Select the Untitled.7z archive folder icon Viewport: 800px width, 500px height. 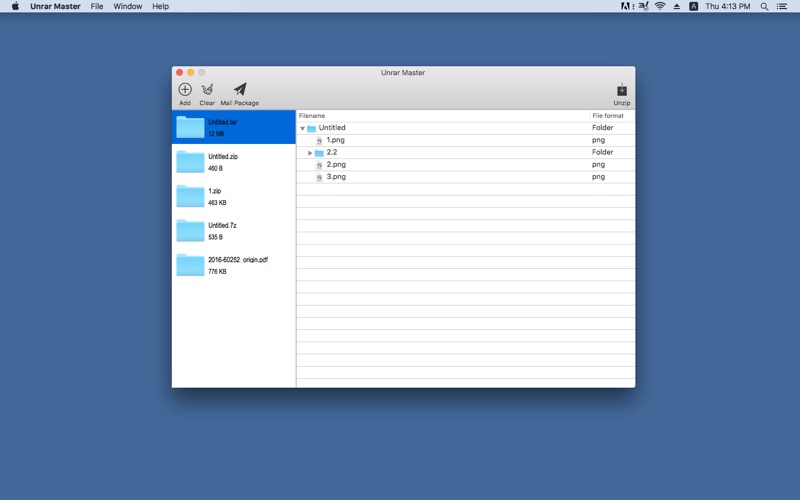(x=190, y=231)
